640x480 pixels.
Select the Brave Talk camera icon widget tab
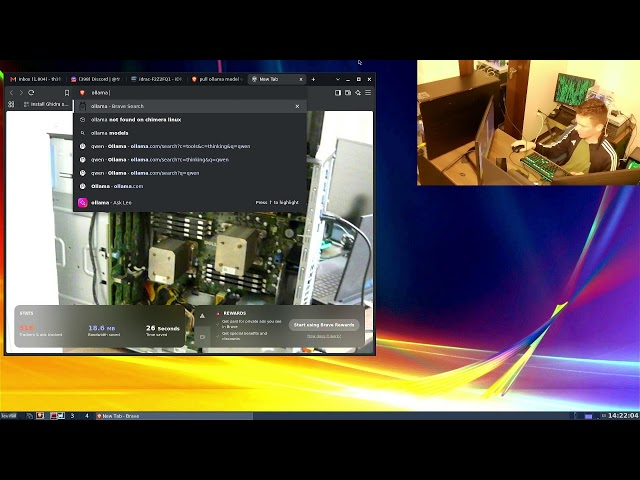point(202,337)
